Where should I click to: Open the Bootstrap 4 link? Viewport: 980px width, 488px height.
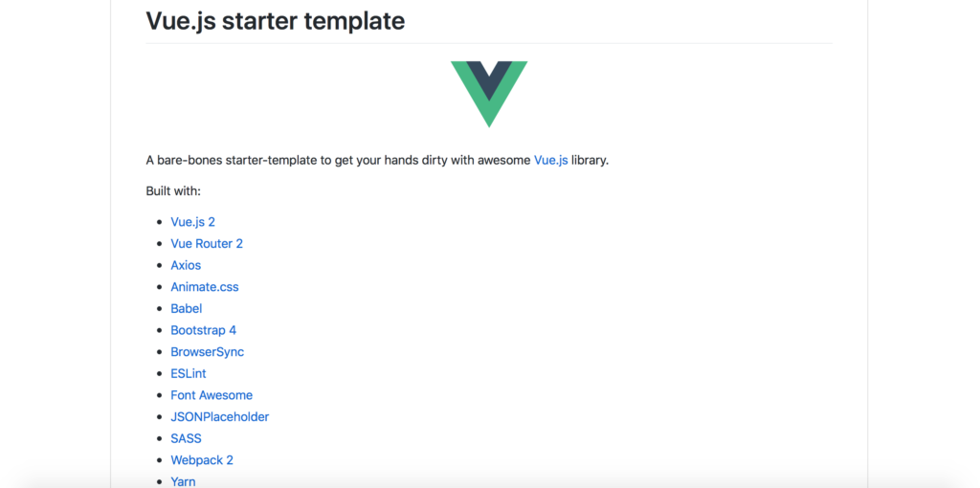(204, 330)
